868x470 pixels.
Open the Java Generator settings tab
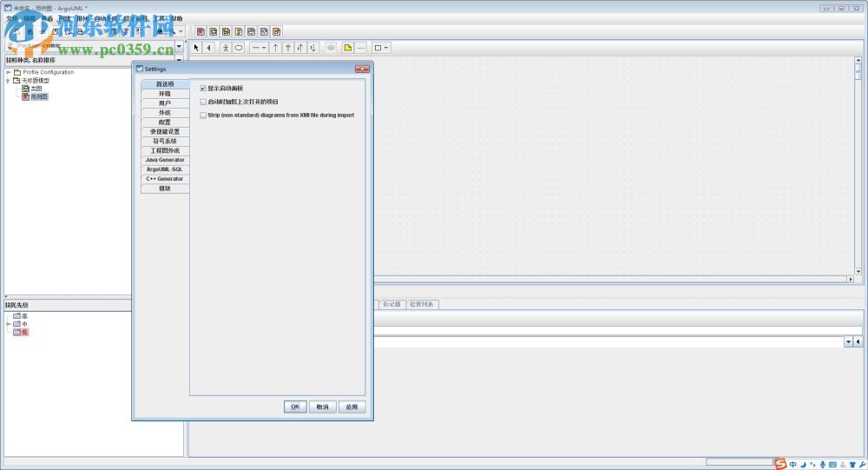click(165, 160)
